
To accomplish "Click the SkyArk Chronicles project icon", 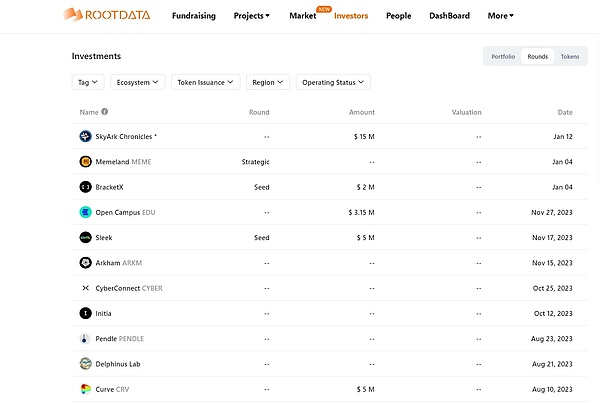I will point(85,136).
